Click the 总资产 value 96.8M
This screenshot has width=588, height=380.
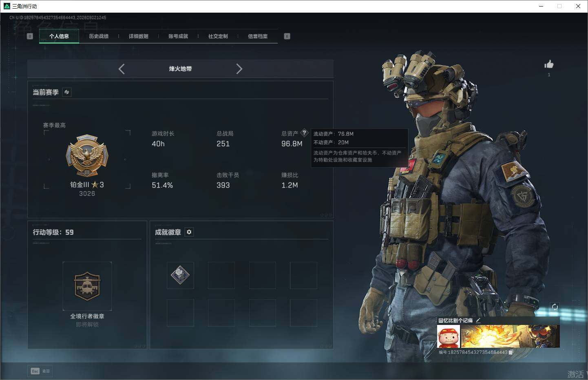[292, 144]
